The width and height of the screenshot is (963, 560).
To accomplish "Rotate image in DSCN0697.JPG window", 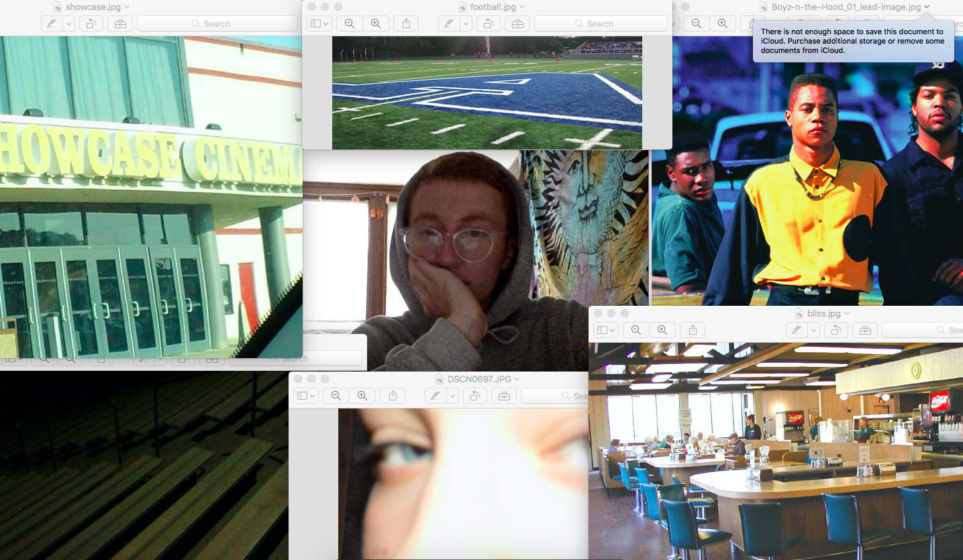I will pos(475,396).
